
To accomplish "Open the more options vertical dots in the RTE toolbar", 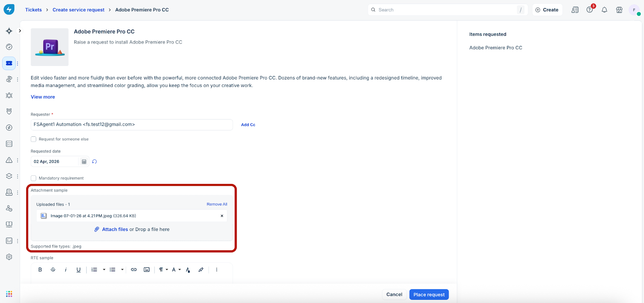I will [x=217, y=270].
